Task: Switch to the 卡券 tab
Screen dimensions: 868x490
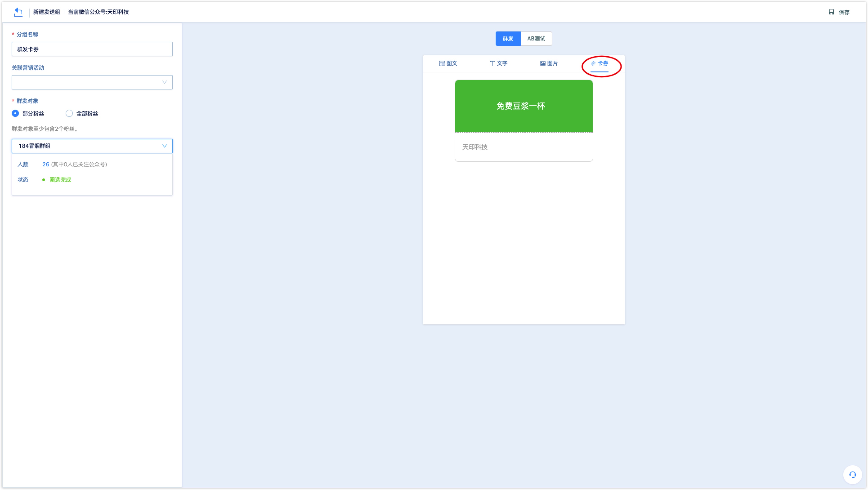Action: 600,63
